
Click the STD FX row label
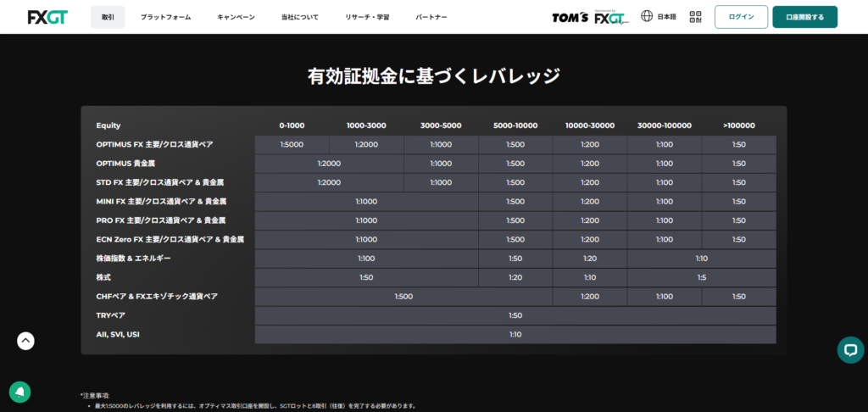pos(160,182)
